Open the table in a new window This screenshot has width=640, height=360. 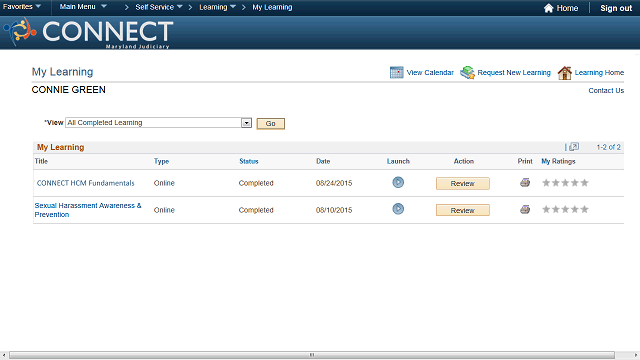pos(574,147)
